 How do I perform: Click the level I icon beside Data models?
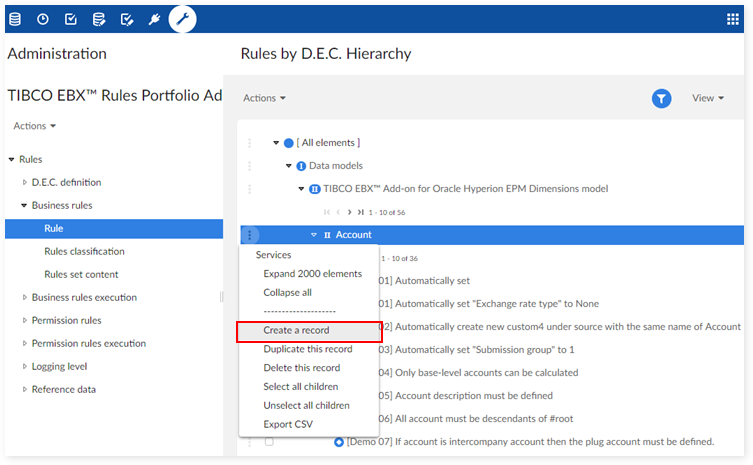coord(301,166)
